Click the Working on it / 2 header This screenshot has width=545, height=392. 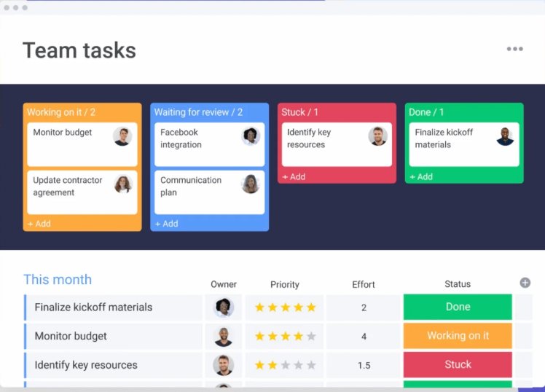point(61,112)
